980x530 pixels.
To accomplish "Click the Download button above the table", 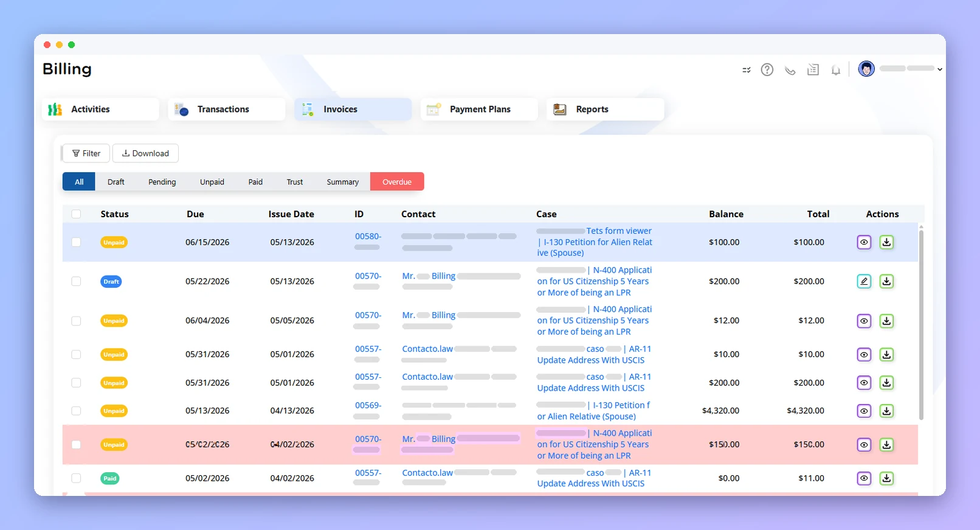I will [x=145, y=153].
